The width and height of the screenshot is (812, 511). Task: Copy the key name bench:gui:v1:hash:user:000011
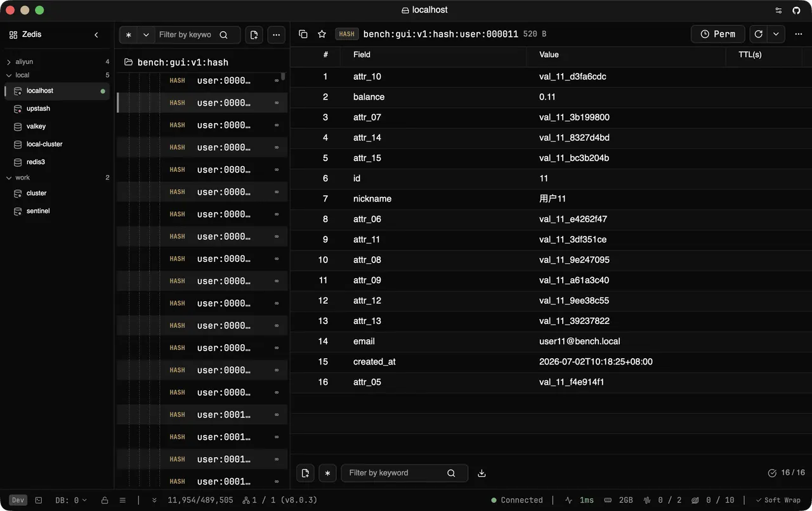[303, 34]
